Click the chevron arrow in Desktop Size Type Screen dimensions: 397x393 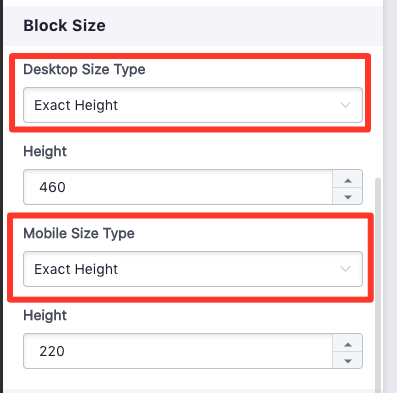coord(345,105)
